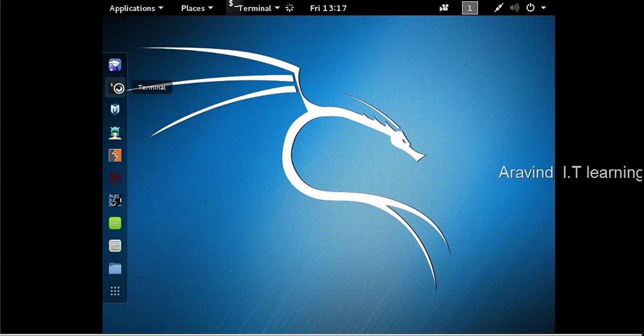Click the screen recorder camera indicator

point(444,8)
